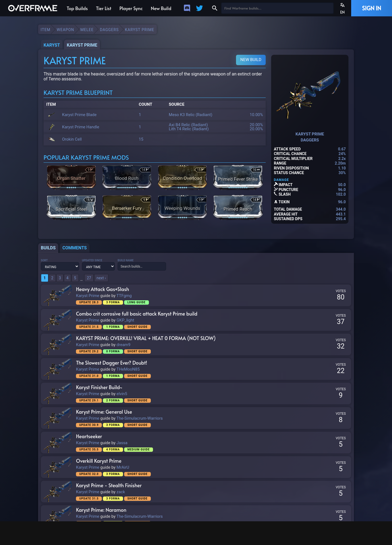Open the Overframe logo home link

[33, 8]
